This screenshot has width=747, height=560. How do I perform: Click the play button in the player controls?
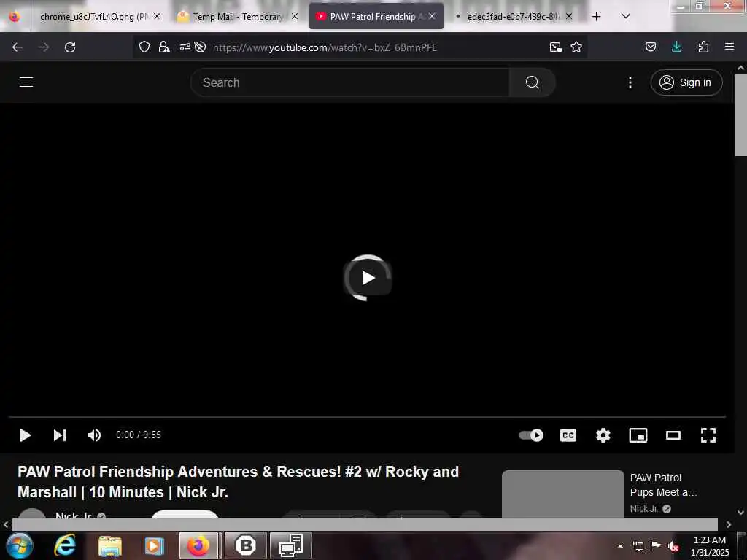[x=26, y=435]
